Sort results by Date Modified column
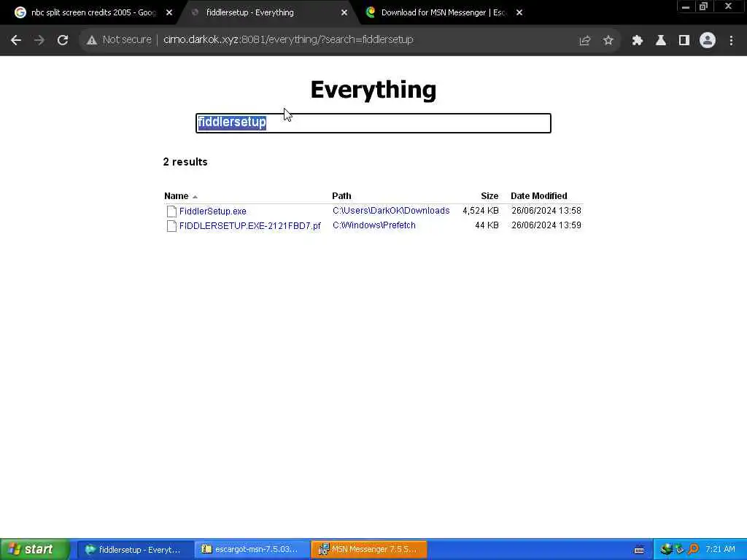The image size is (747, 560). [539, 195]
